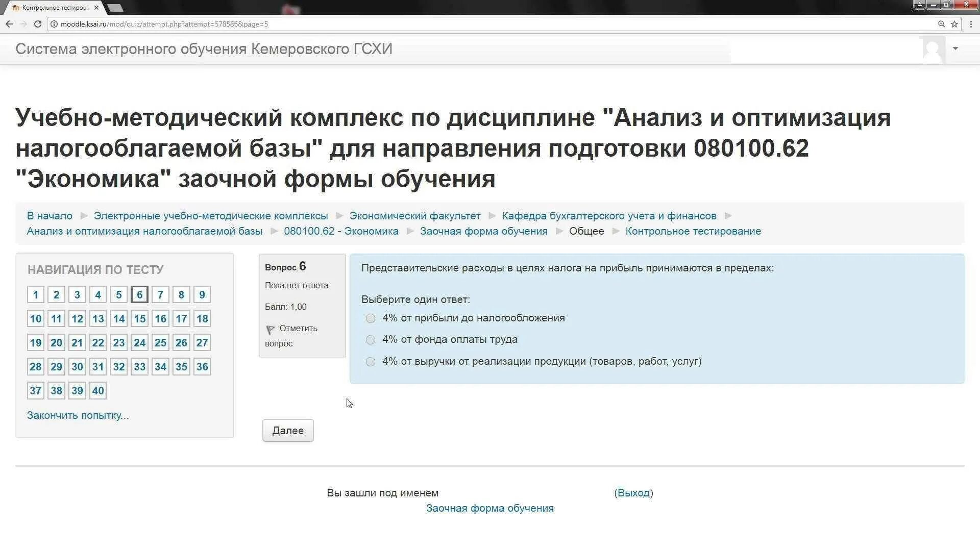Screen dimensions: 980x551
Task: Click Закончить попытку link
Action: point(78,415)
